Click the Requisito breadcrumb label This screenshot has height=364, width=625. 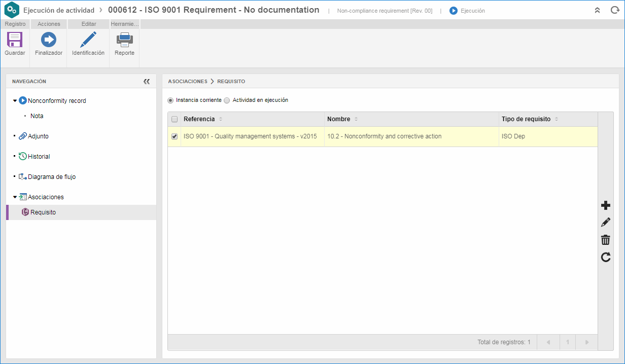231,81
